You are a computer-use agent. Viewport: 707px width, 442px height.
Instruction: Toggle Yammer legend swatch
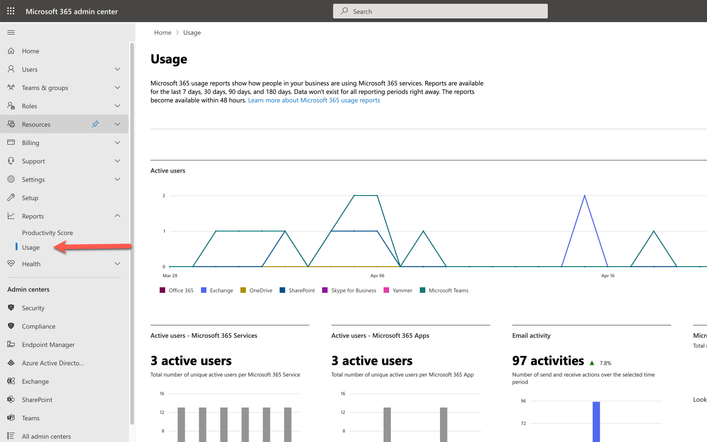coord(386,290)
